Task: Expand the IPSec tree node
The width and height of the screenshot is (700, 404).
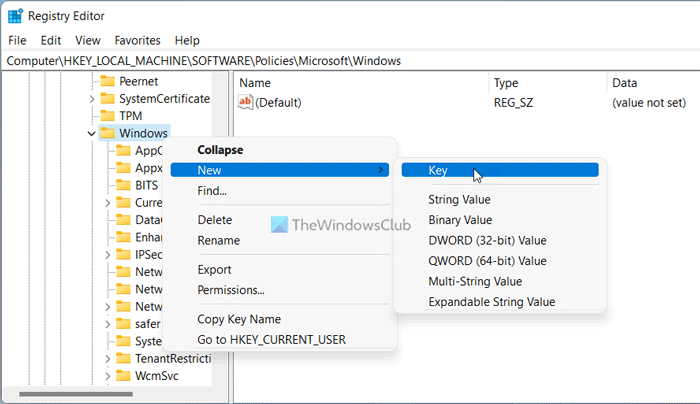Action: pos(108,255)
